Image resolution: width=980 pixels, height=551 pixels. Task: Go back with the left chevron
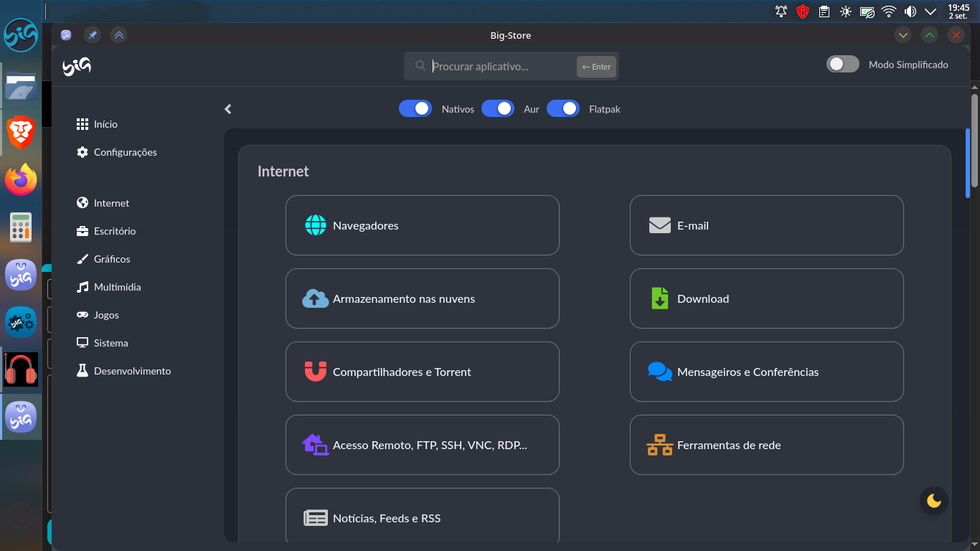(x=228, y=109)
